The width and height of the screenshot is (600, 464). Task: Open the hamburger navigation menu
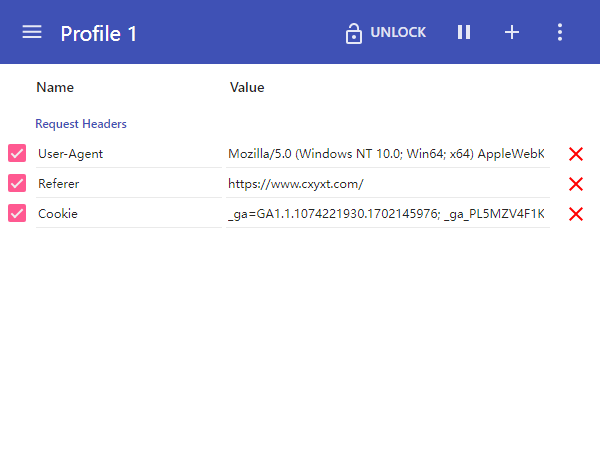32,32
